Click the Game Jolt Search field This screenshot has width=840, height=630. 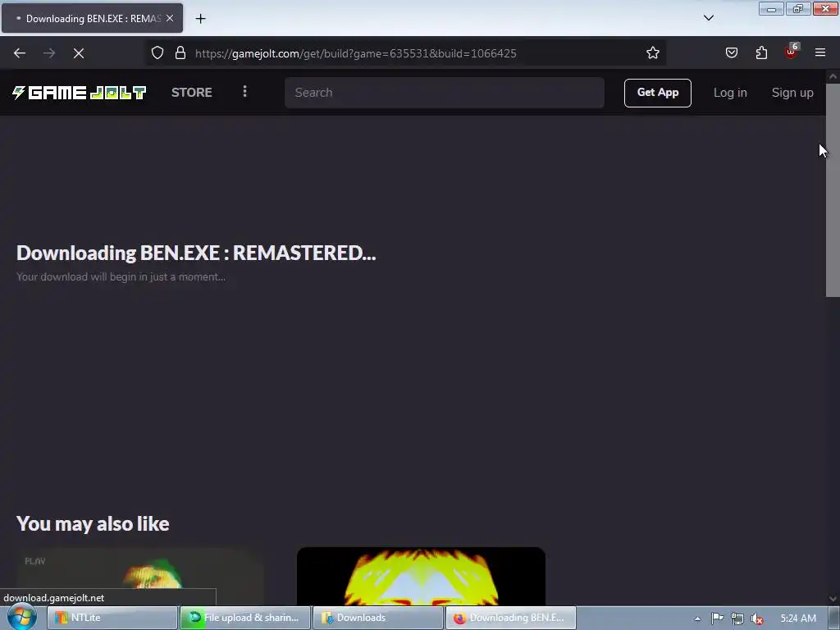click(x=445, y=93)
